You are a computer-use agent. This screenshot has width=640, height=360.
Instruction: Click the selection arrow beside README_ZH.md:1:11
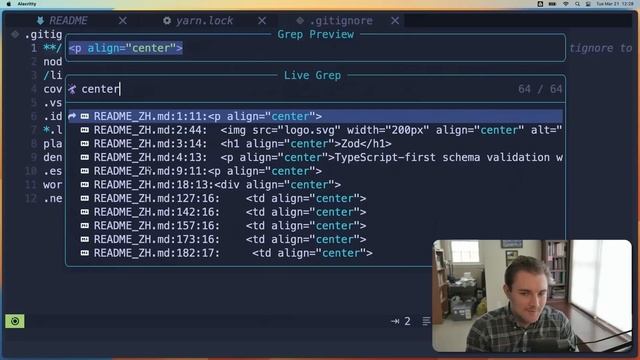click(72, 116)
